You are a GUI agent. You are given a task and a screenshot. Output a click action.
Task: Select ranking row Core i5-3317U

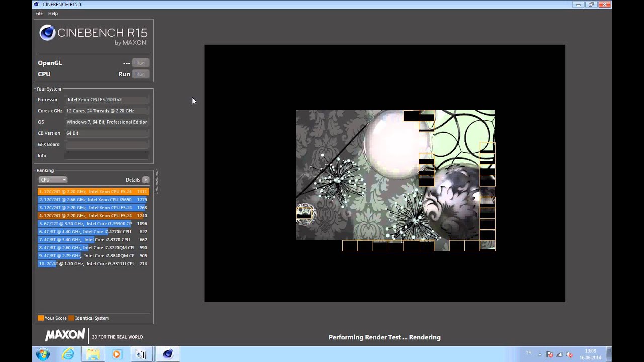(x=94, y=264)
